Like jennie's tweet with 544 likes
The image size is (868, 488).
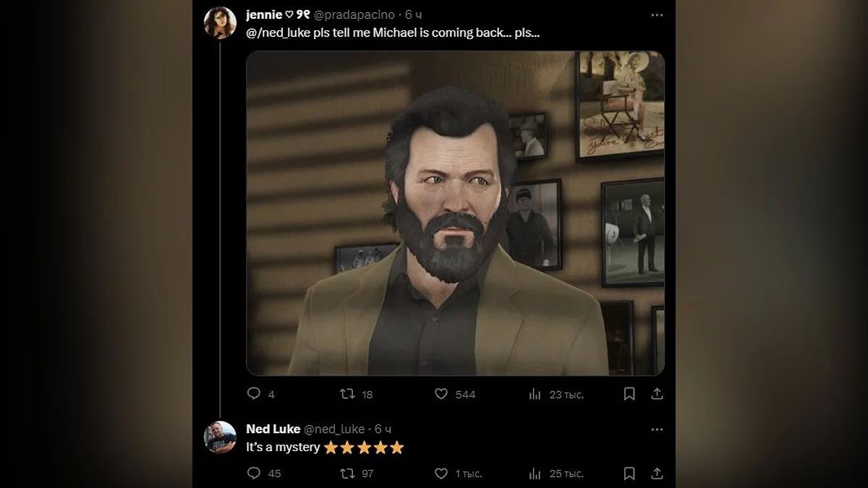pyautogui.click(x=441, y=394)
